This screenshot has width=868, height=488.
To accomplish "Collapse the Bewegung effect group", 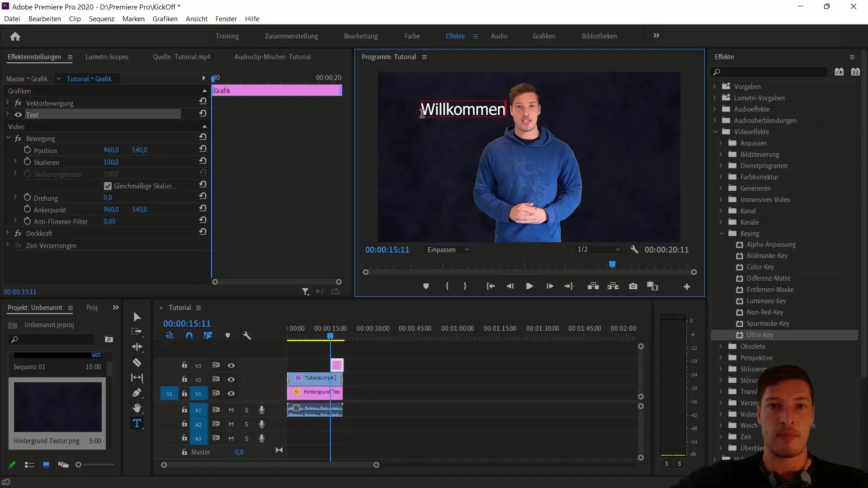I will coord(8,138).
